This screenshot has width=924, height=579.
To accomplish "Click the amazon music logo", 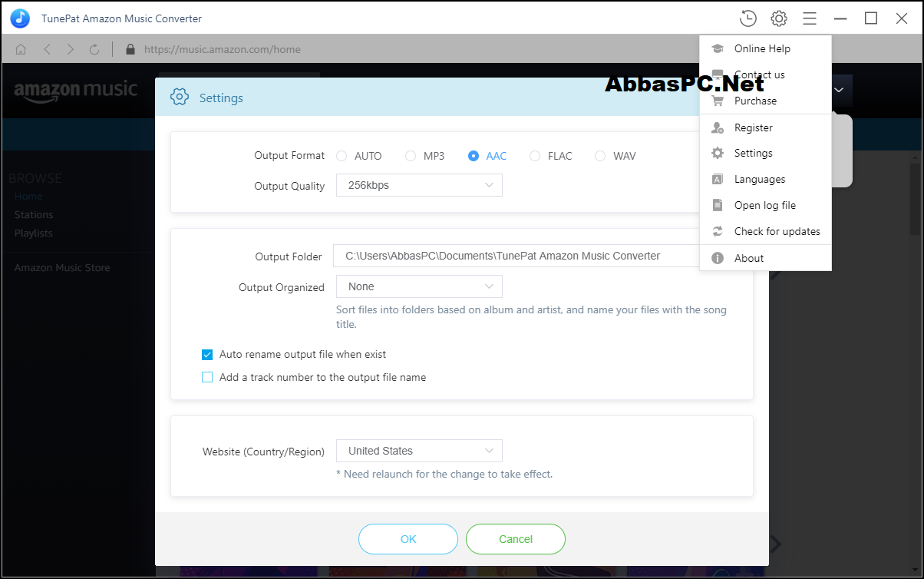I will [x=75, y=91].
